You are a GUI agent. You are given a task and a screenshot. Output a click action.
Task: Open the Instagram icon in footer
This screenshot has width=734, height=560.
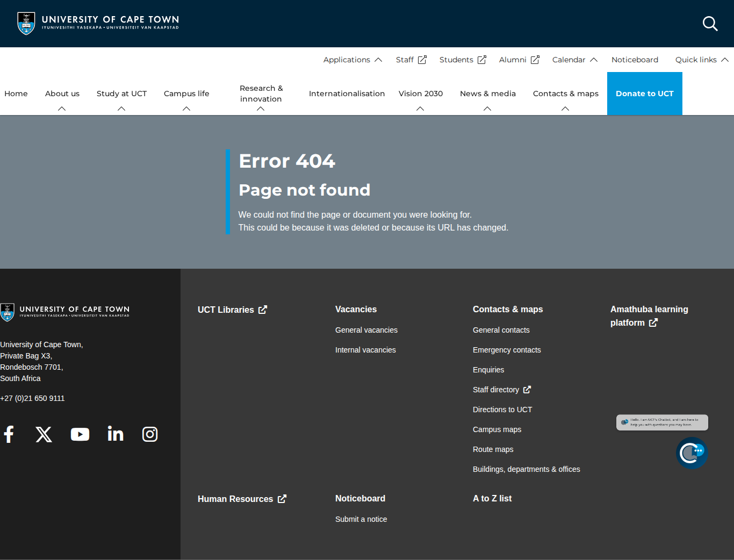pyautogui.click(x=150, y=434)
